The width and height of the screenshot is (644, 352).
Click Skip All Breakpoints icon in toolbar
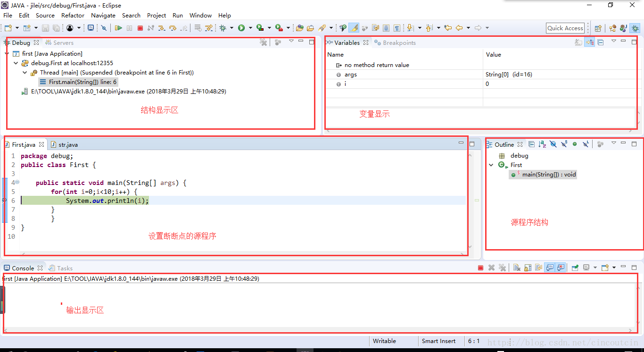[x=104, y=28]
